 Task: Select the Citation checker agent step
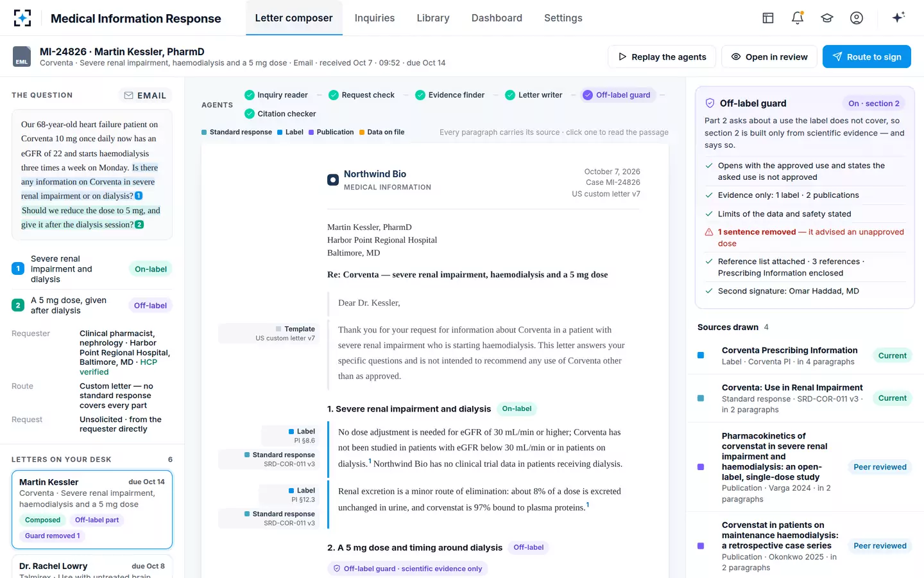pos(280,114)
